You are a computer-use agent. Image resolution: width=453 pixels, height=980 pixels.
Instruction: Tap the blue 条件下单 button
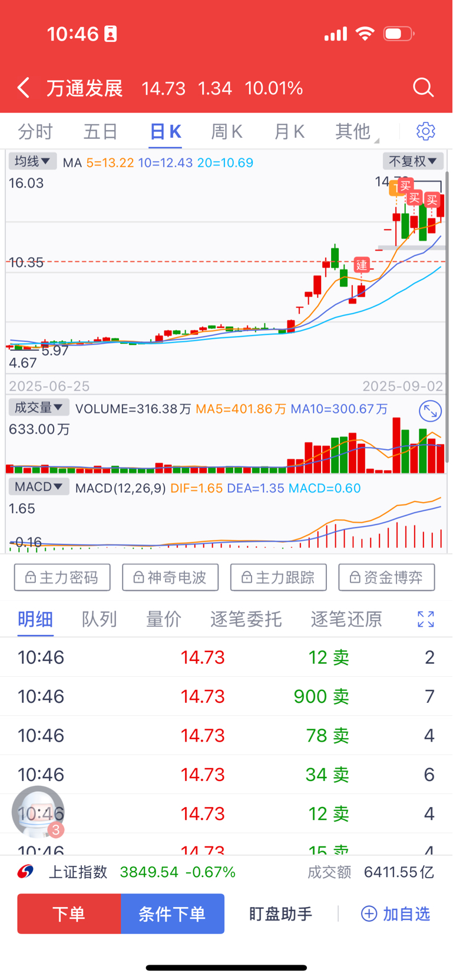click(173, 913)
